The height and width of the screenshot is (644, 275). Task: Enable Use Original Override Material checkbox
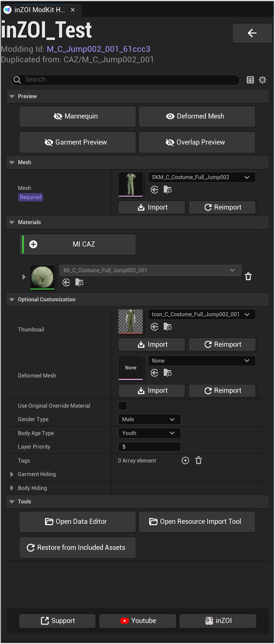point(122,406)
